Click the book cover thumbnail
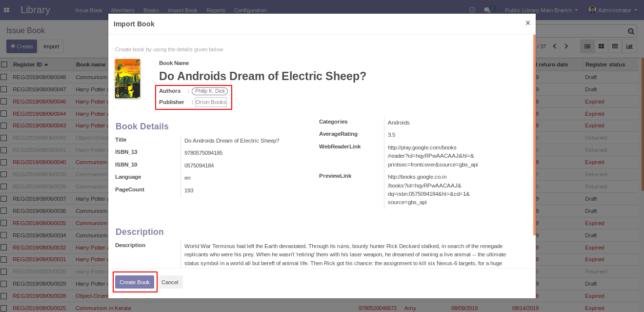The image size is (644, 312). 127,79
